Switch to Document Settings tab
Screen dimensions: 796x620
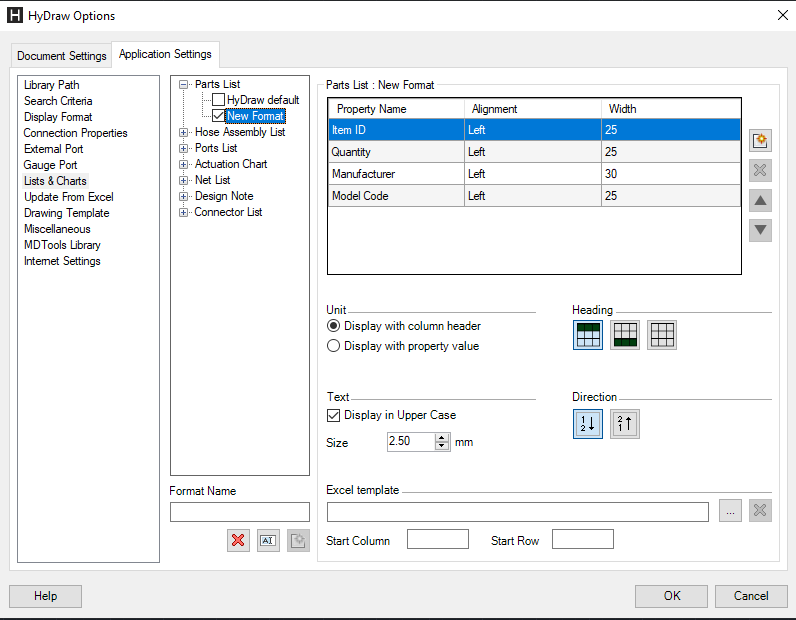click(61, 56)
